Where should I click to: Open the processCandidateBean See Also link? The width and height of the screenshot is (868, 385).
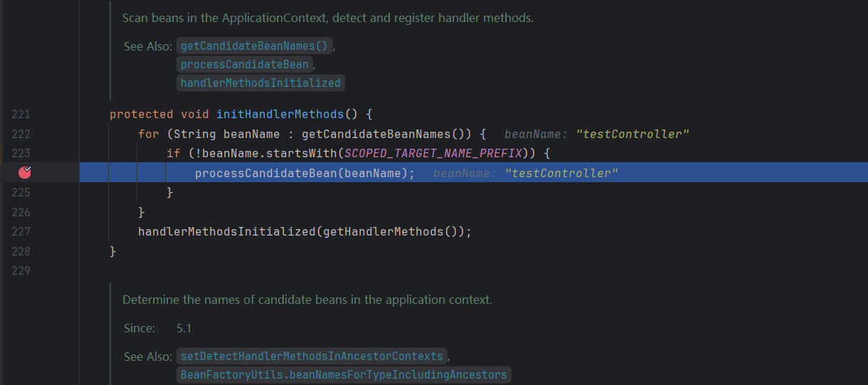click(x=244, y=64)
